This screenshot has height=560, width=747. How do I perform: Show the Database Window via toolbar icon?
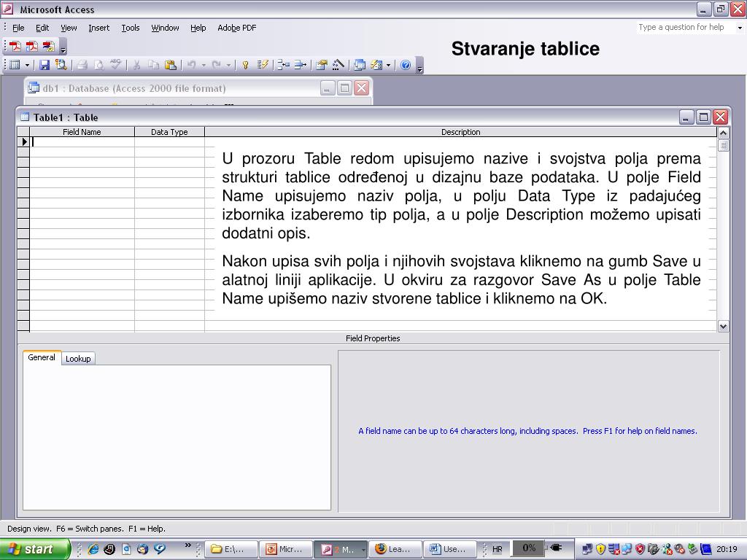coord(360,65)
